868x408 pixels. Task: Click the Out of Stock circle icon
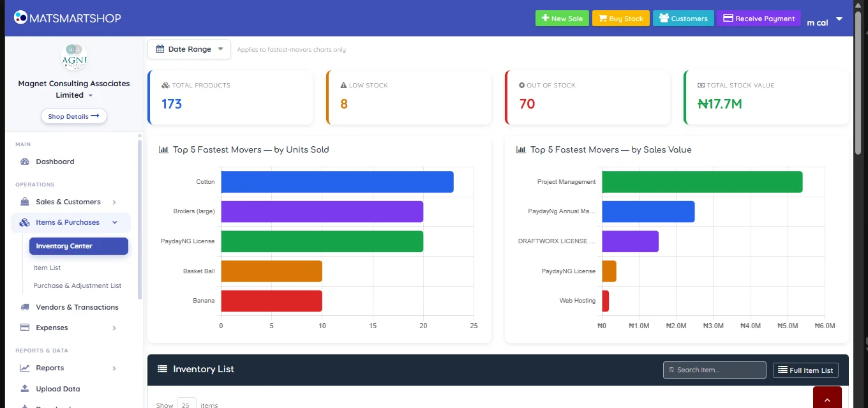click(521, 85)
